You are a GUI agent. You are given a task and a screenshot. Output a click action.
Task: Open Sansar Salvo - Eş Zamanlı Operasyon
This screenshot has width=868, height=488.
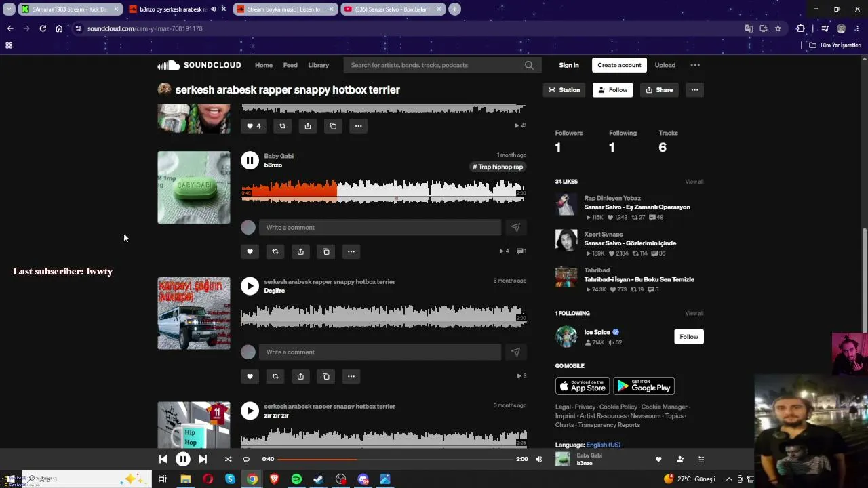click(637, 207)
